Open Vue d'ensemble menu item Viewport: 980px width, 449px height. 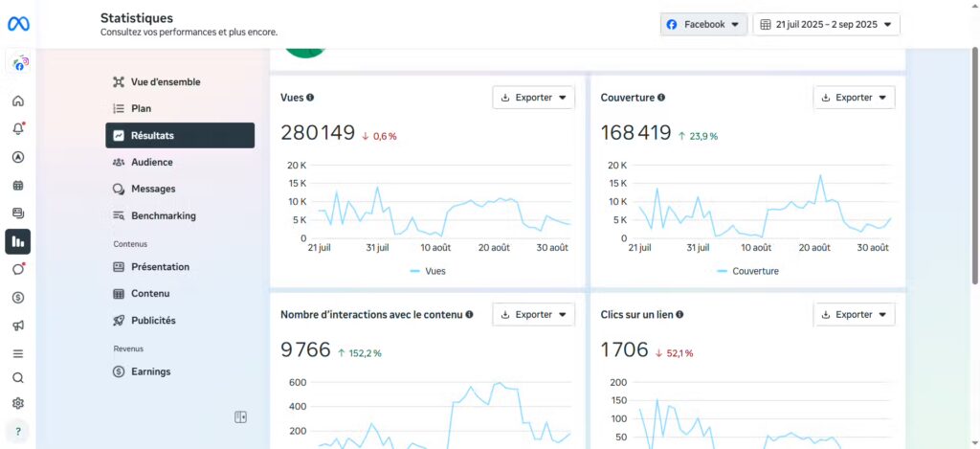(165, 82)
